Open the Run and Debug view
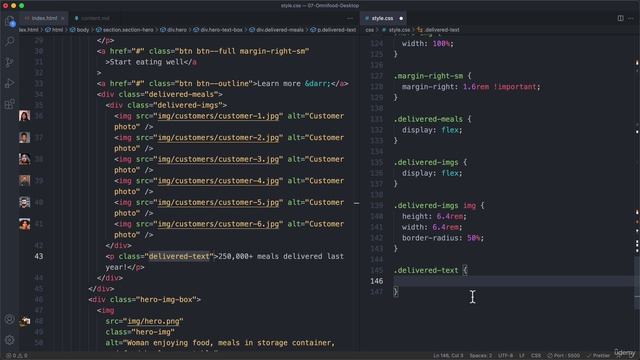The width and height of the screenshot is (640, 360). pos(10,83)
